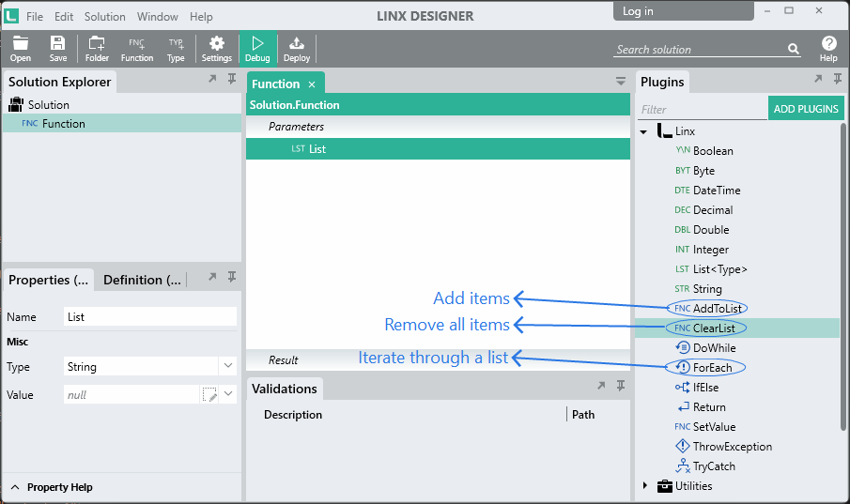Expand the Property Help section

tap(15, 487)
